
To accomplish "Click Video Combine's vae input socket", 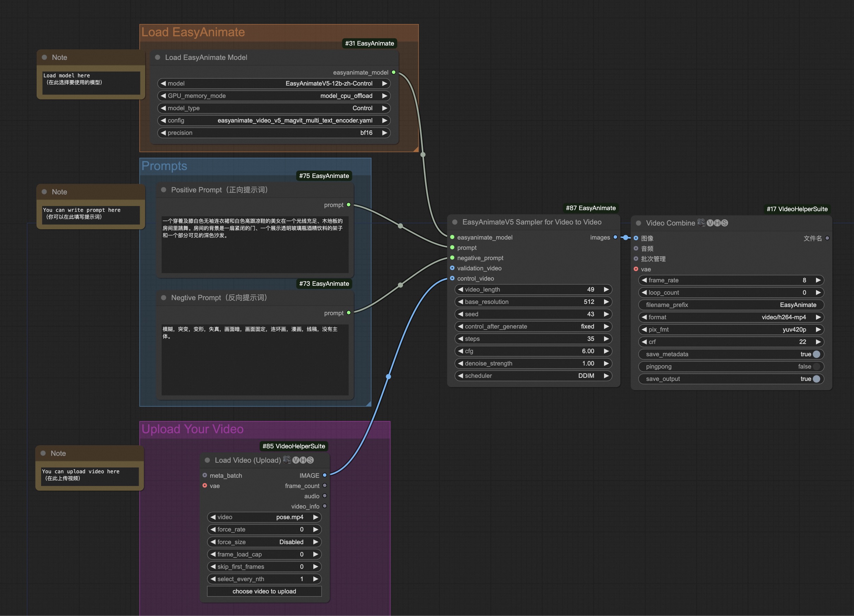I will click(x=636, y=269).
